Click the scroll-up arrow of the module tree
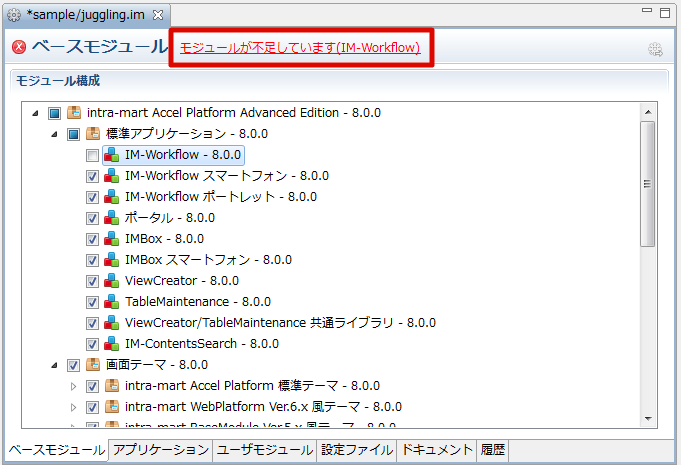Image resolution: width=681 pixels, height=465 pixels. click(x=648, y=112)
